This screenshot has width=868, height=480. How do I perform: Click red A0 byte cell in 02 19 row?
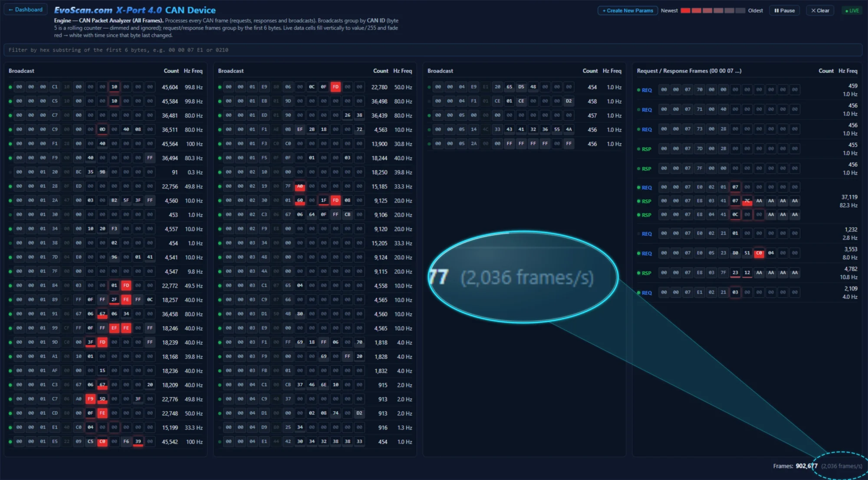pyautogui.click(x=300, y=186)
